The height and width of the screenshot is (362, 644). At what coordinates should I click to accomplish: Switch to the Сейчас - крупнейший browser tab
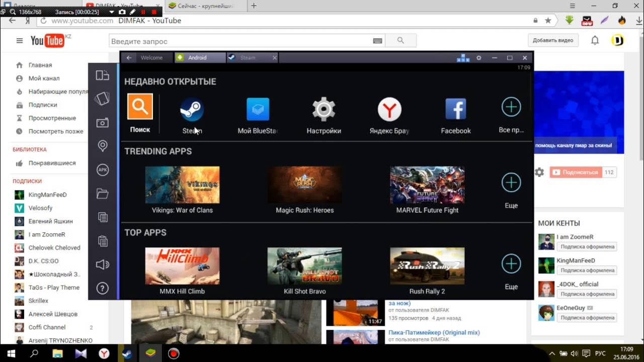[206, 6]
